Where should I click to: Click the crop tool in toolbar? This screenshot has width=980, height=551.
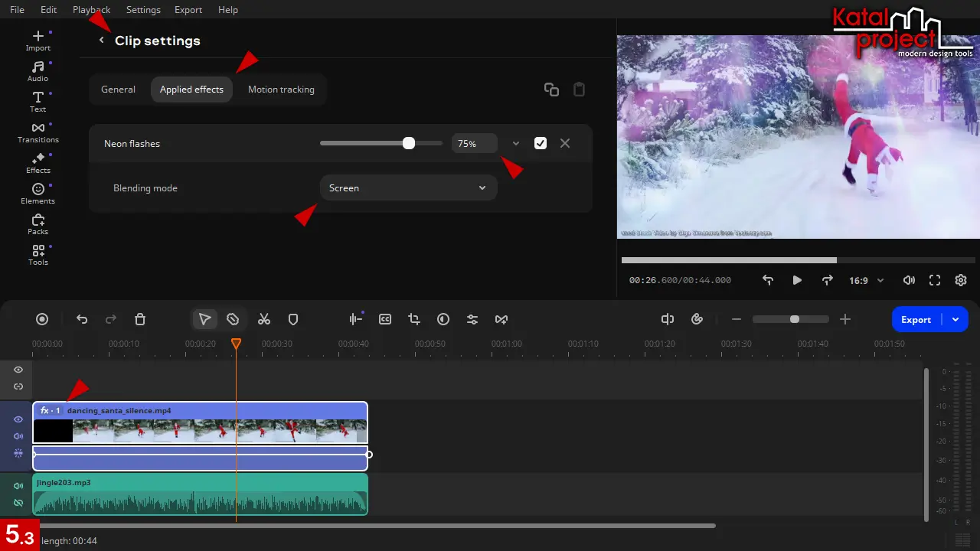(414, 319)
